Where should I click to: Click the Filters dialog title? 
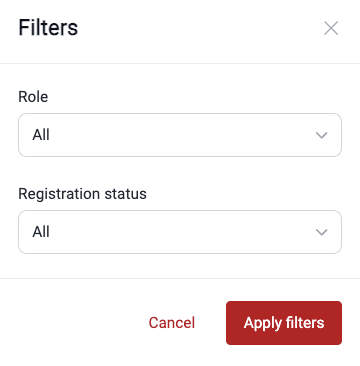(48, 28)
